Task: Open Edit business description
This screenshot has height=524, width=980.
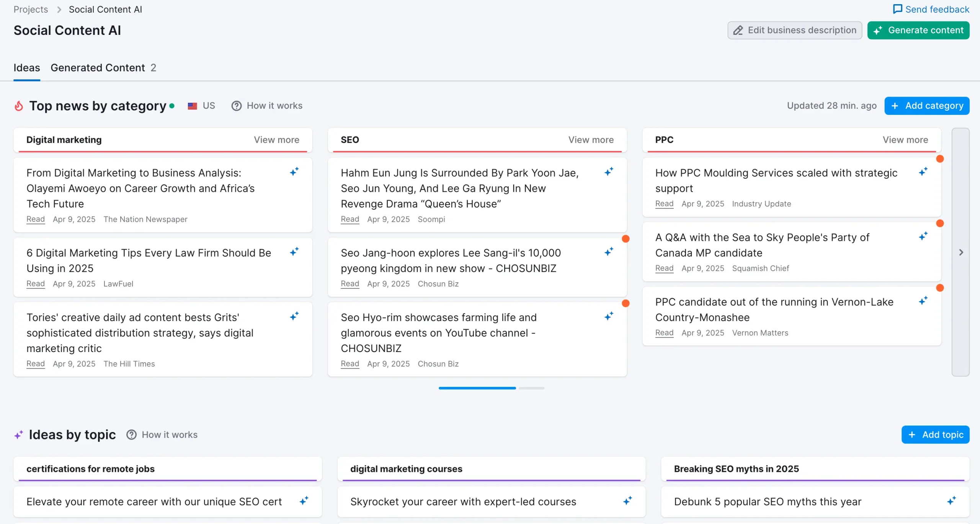Action: point(795,30)
